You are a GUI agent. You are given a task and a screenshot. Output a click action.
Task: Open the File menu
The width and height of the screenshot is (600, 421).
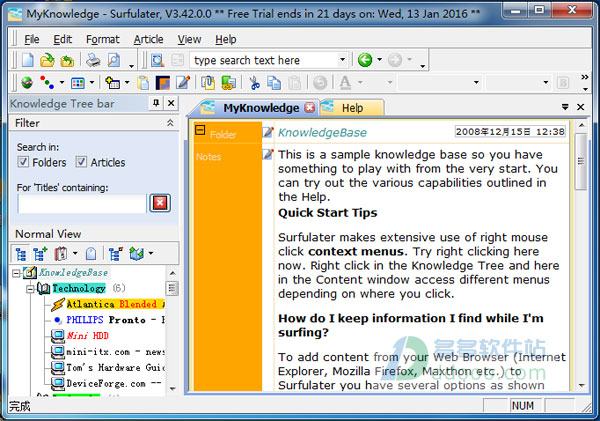click(x=31, y=39)
